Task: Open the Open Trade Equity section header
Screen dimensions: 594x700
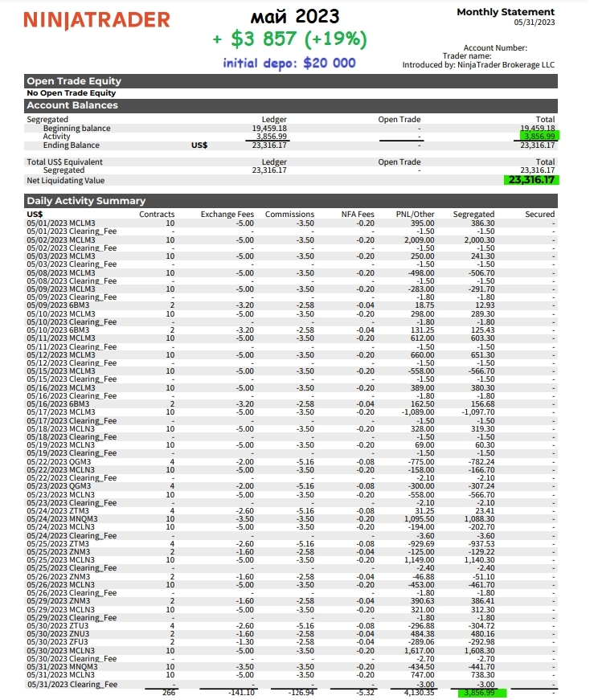Action: point(74,80)
